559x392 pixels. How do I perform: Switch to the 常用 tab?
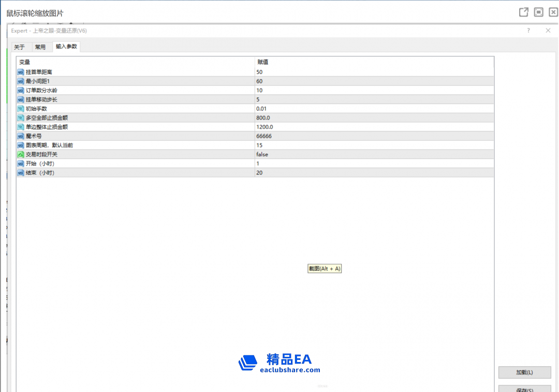pos(40,47)
